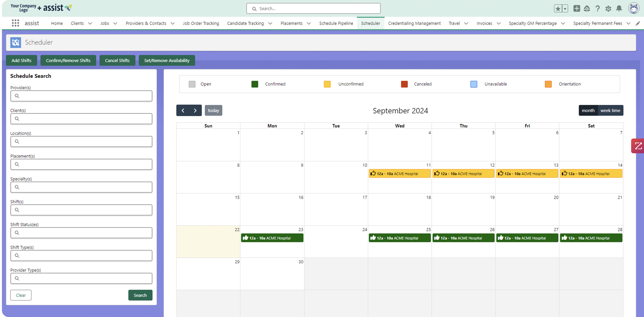The width and height of the screenshot is (644, 317).
Task: Open the help question mark icon
Action: point(598,8)
